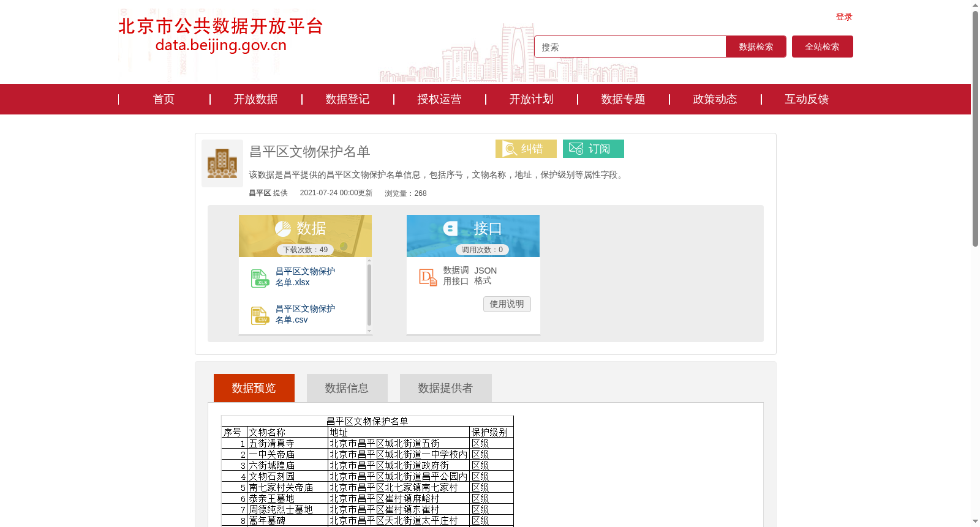The height and width of the screenshot is (527, 980).
Task: Download 昌平区文物保护名单.csv file
Action: pyautogui.click(x=305, y=314)
